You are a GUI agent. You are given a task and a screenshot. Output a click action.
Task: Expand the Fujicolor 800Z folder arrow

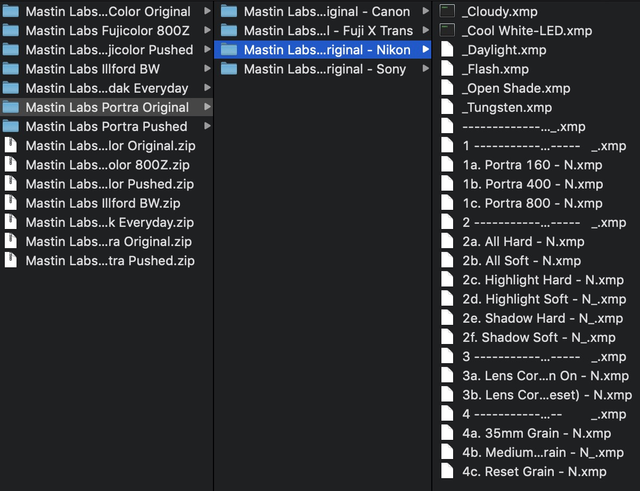click(207, 31)
